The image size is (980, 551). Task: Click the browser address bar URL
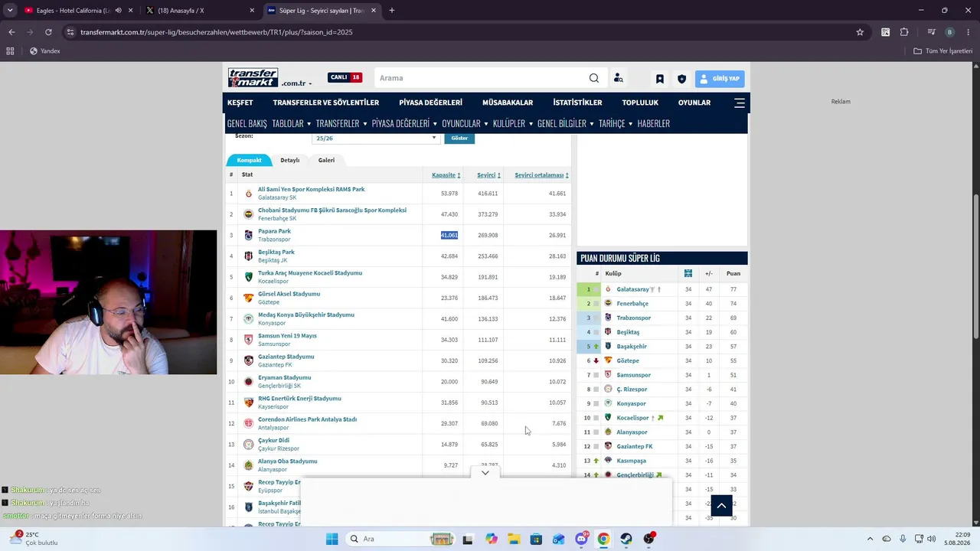(217, 32)
